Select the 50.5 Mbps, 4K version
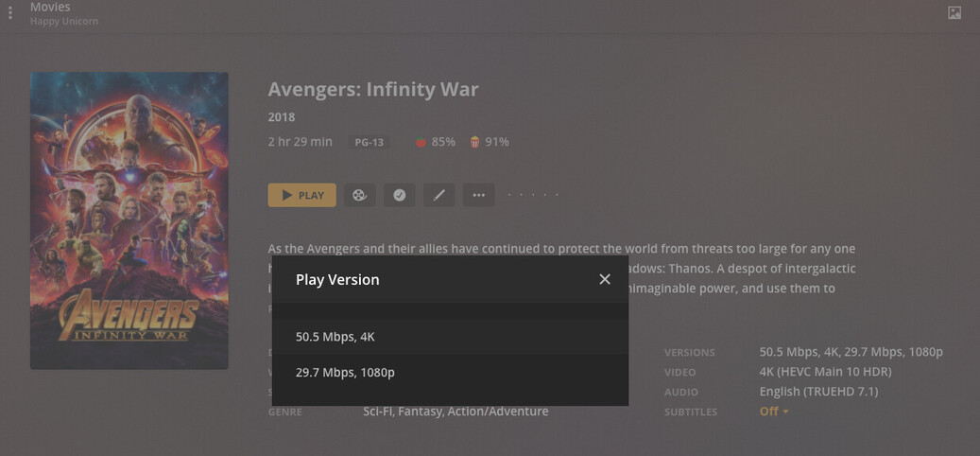This screenshot has width=980, height=456. 450,337
